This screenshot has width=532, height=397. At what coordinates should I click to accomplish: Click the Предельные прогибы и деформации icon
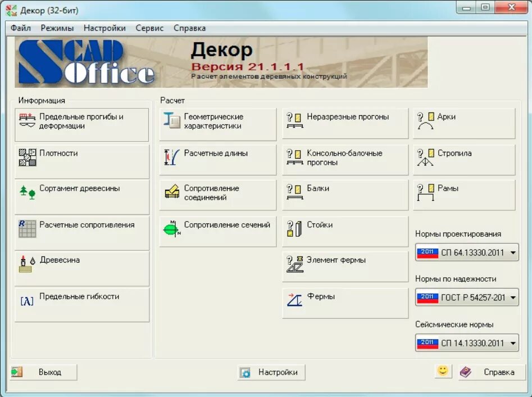tap(27, 120)
